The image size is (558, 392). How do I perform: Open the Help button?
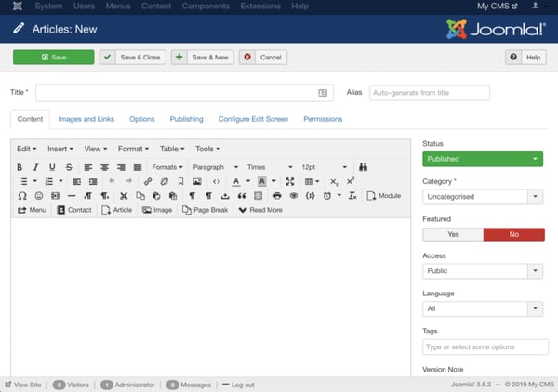click(525, 58)
